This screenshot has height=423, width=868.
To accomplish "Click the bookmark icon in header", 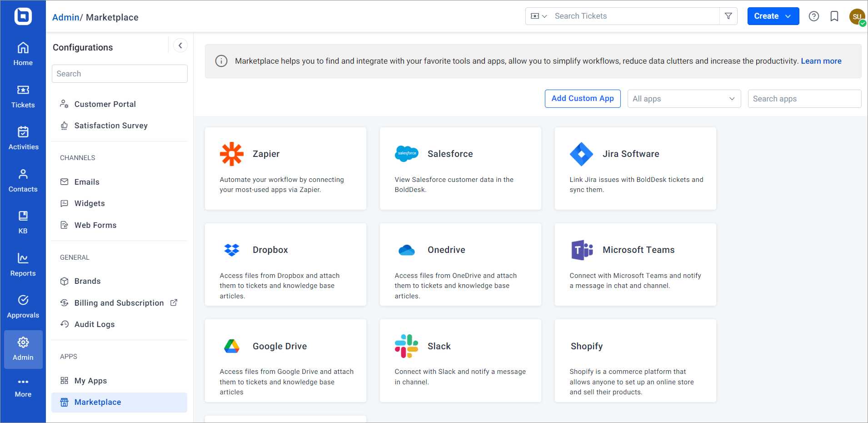I will (834, 16).
